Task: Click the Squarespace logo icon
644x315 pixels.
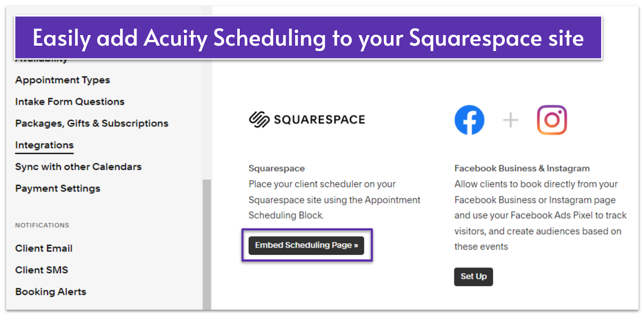Action: [x=259, y=119]
